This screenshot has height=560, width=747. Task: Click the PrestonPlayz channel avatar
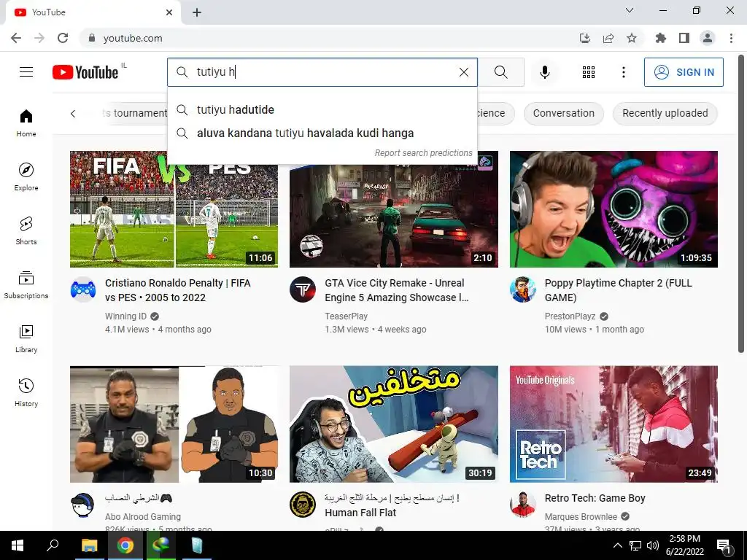click(x=522, y=289)
